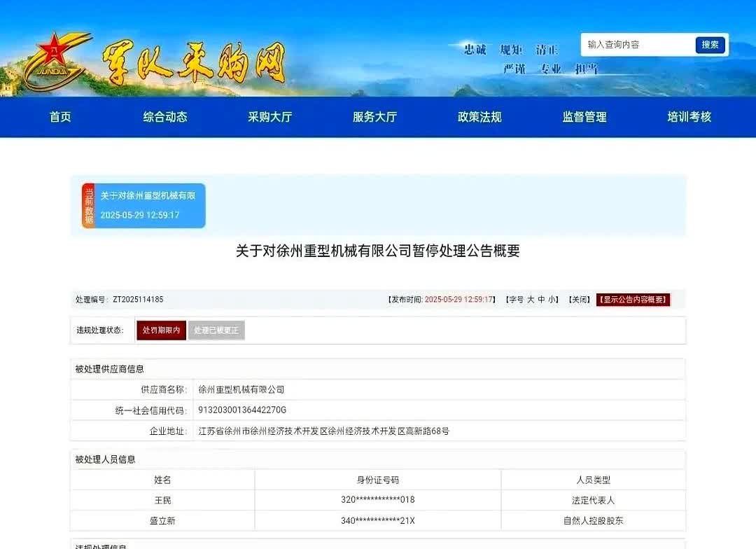Click the 身份证号码 column header
Viewport: 756px width, 549px height.
[377, 480]
